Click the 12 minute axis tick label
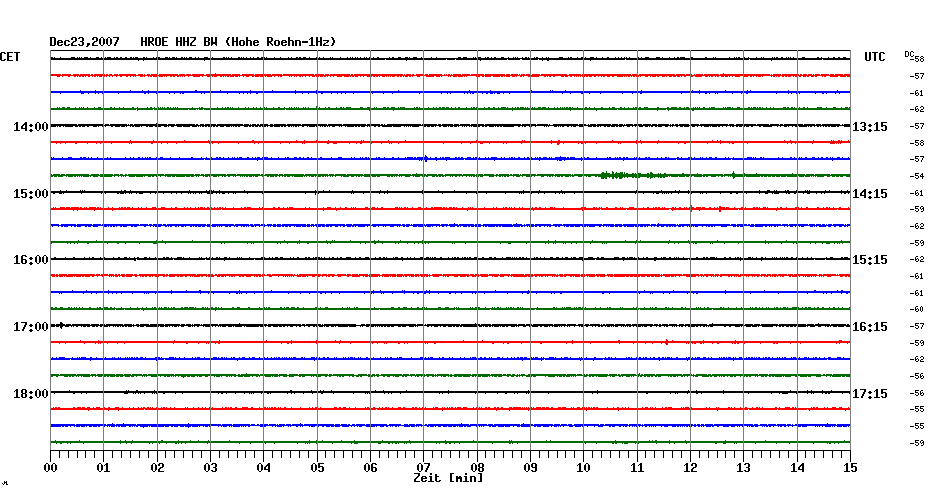 690,467
